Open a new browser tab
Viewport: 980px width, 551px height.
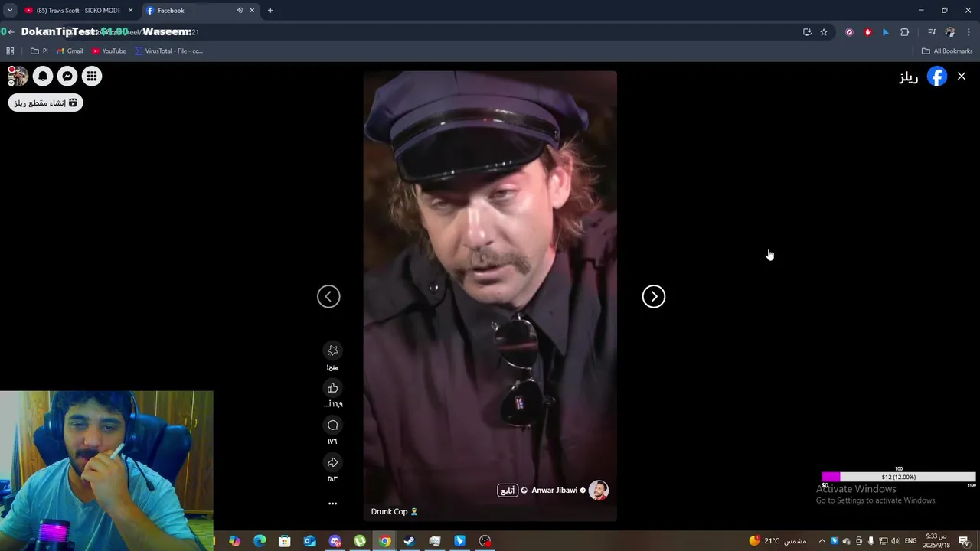[x=270, y=11]
